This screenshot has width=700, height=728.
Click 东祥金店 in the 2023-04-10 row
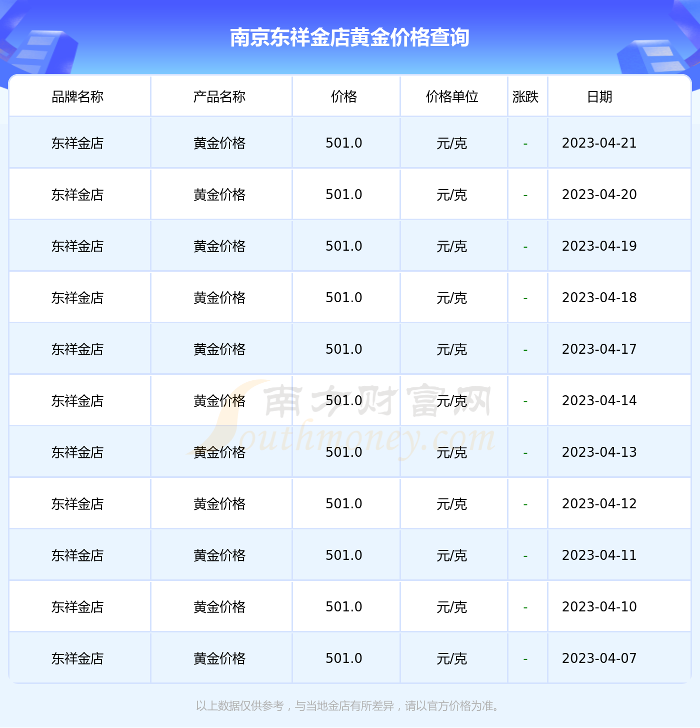(77, 607)
